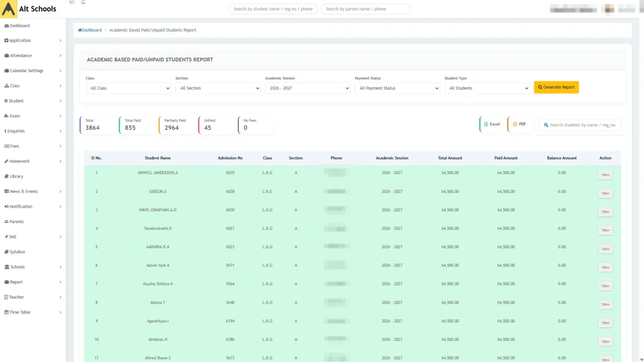Click View for Abisha T row
The image size is (644, 362).
coord(605,304)
